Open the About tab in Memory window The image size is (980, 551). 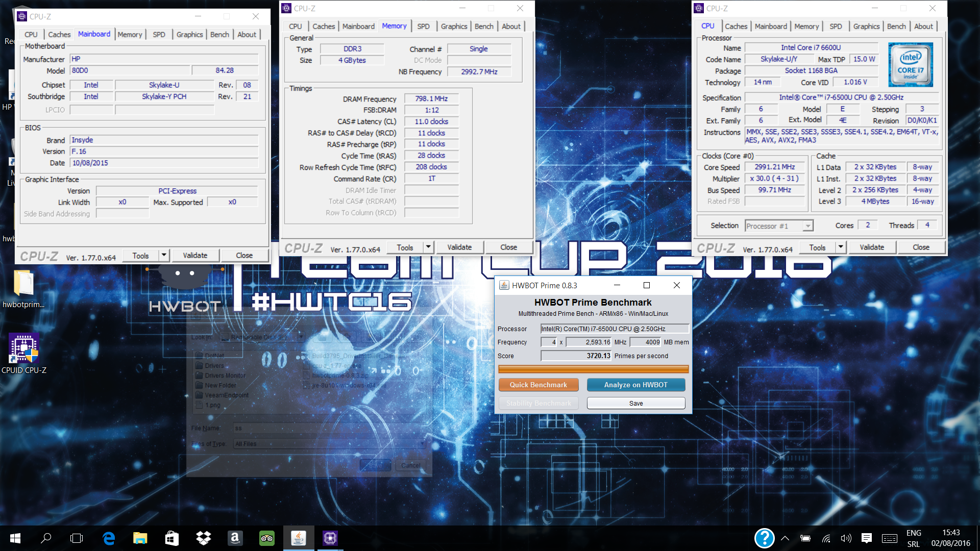[511, 26]
